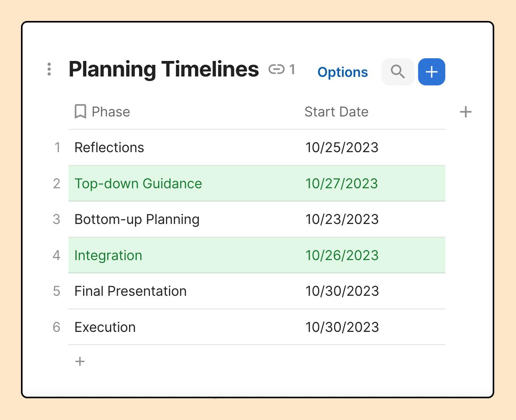Click the Final Presentation cell

[x=130, y=291]
